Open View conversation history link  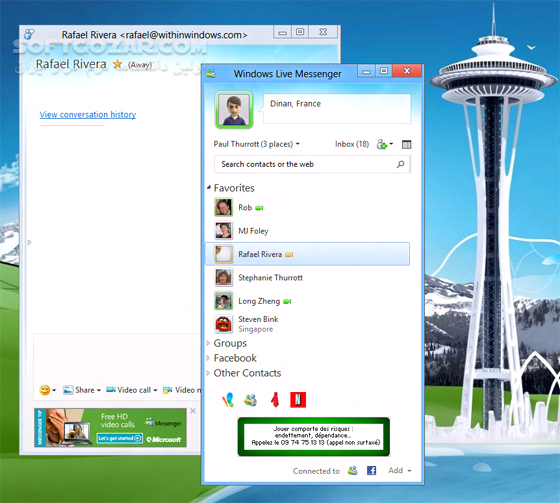(x=88, y=114)
